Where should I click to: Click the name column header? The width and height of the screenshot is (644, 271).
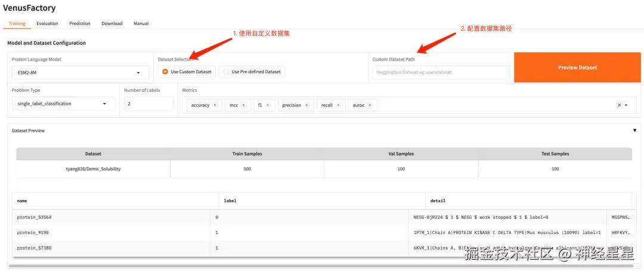(x=116, y=201)
